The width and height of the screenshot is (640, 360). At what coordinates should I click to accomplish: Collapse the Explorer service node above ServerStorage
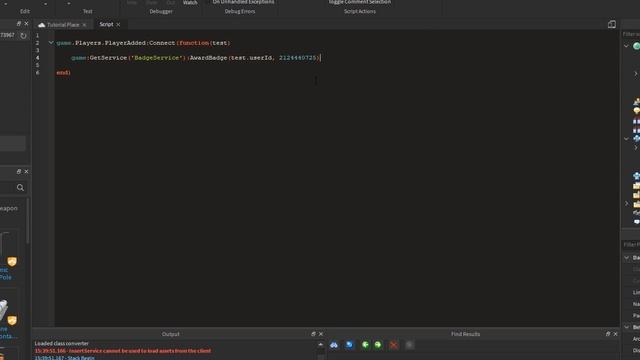tap(627, 139)
